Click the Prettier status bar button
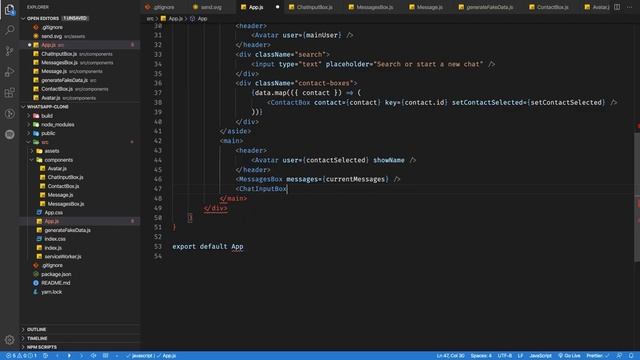 tap(598, 356)
